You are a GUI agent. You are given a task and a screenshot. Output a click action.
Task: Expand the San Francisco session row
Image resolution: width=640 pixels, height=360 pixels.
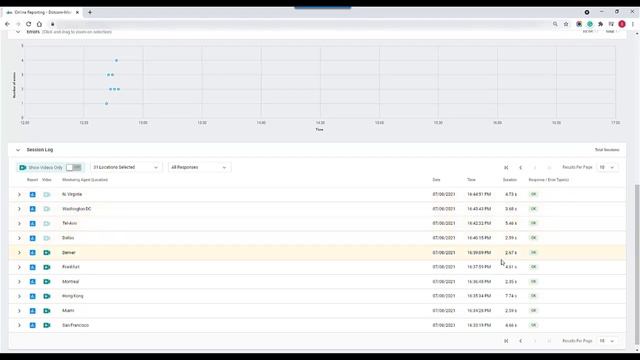19,325
